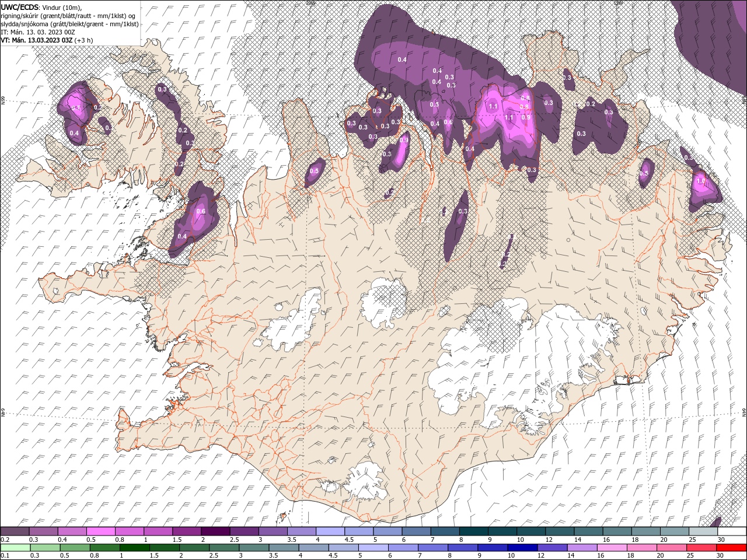This screenshot has height=560, width=747.
Task: Select the pale green 0.1 swatch in lower legend
Action: tap(15, 547)
